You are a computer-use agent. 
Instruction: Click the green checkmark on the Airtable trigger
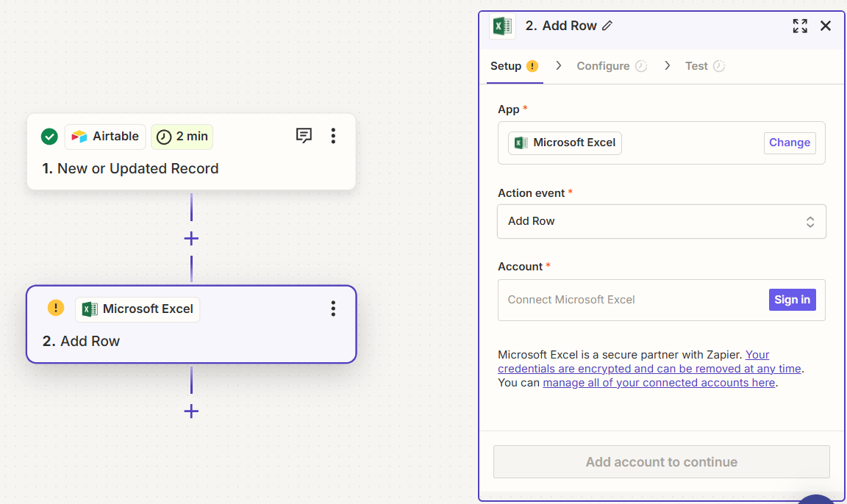49,136
